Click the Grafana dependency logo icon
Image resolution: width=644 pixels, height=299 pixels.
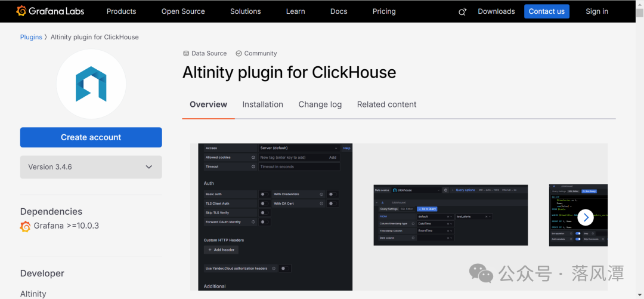26,226
